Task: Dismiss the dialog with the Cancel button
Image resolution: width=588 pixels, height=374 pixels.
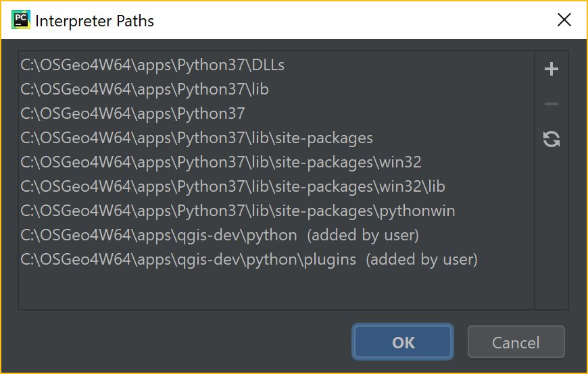Action: coord(516,342)
